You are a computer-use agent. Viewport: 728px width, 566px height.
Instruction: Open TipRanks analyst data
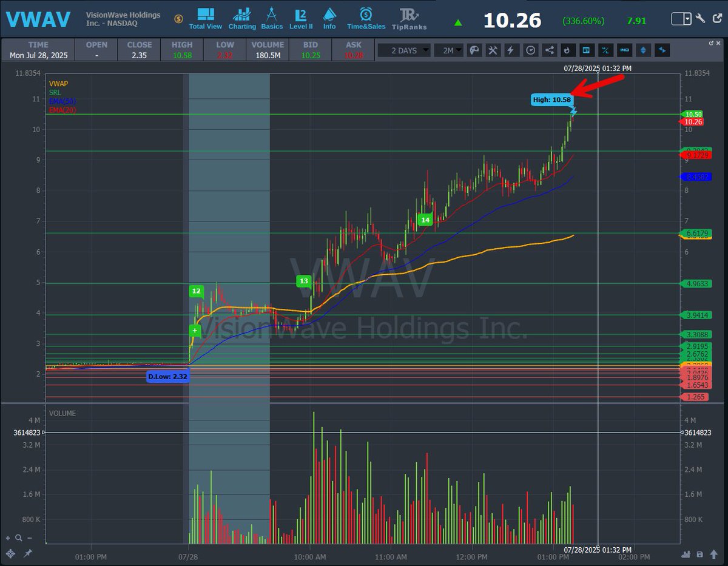pyautogui.click(x=409, y=19)
